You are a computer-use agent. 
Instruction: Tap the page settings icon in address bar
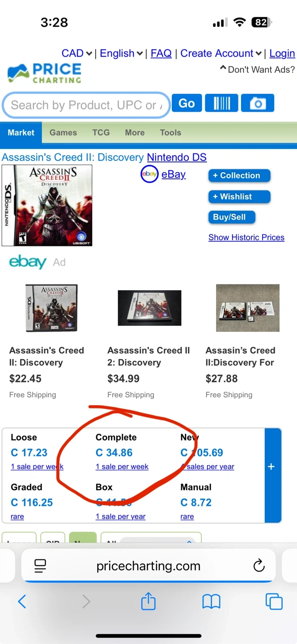pos(40,566)
